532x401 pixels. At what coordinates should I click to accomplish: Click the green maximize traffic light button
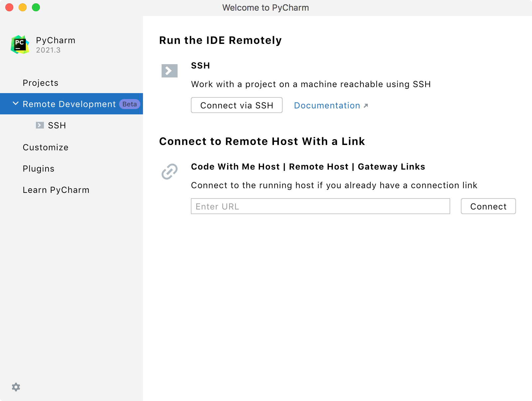[37, 7]
